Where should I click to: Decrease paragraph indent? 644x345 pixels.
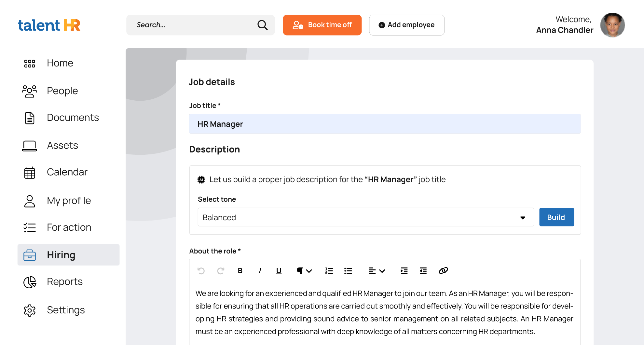(423, 271)
